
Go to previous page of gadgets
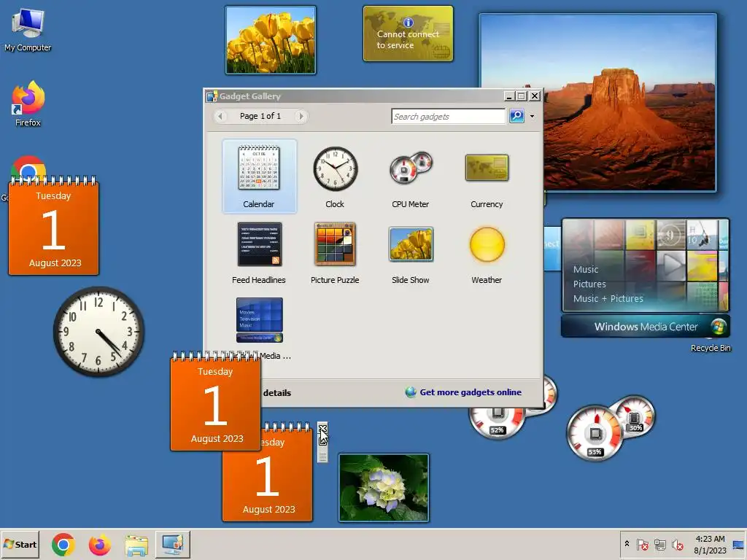tap(220, 116)
